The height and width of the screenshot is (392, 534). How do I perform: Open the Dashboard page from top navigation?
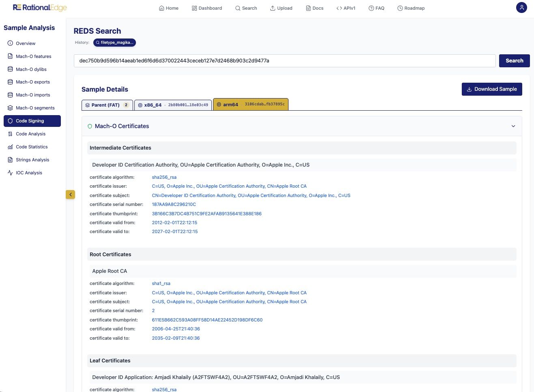[207, 8]
